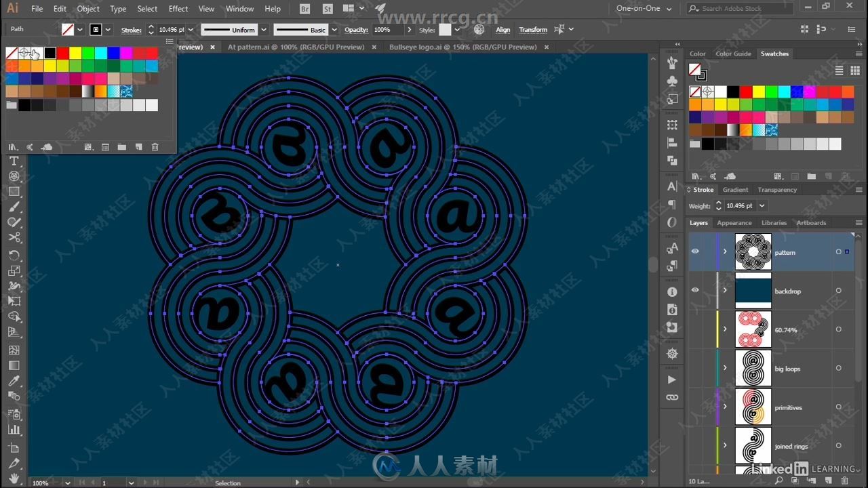Select the Polar Grid tool
This screenshot has height=488, width=868.
tap(14, 176)
